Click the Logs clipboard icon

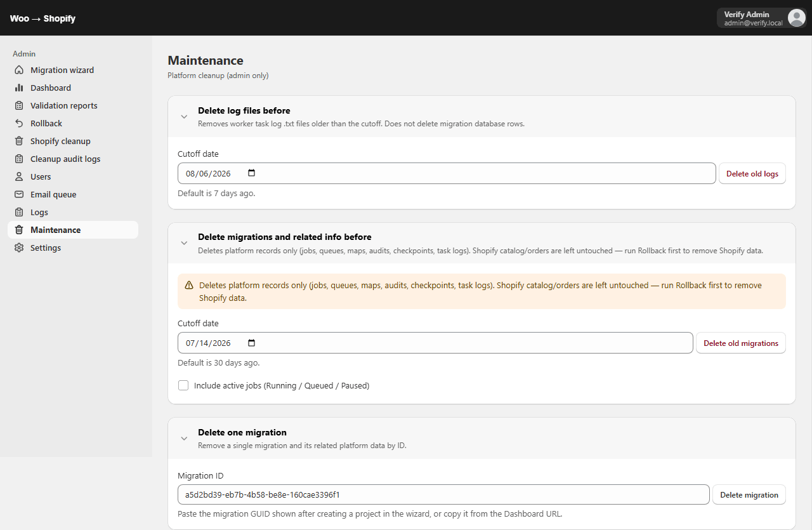click(x=19, y=213)
